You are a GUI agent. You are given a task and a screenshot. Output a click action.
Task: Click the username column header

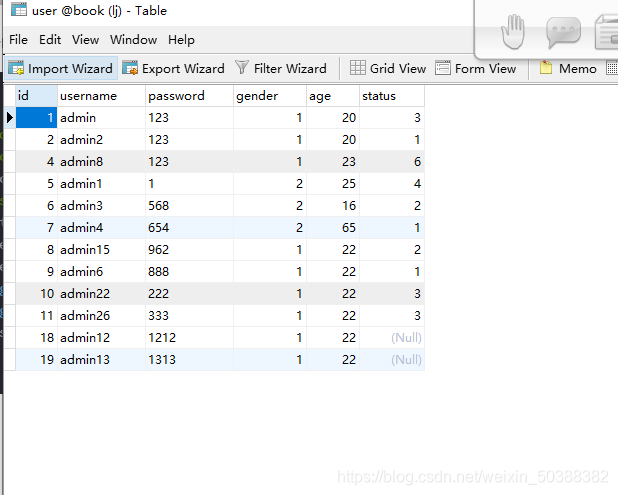click(x=101, y=96)
